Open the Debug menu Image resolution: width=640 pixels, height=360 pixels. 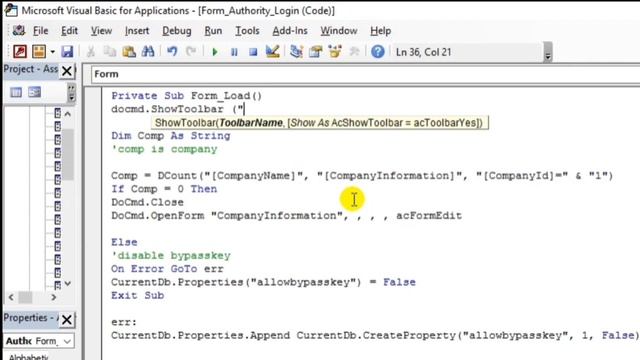(177, 31)
